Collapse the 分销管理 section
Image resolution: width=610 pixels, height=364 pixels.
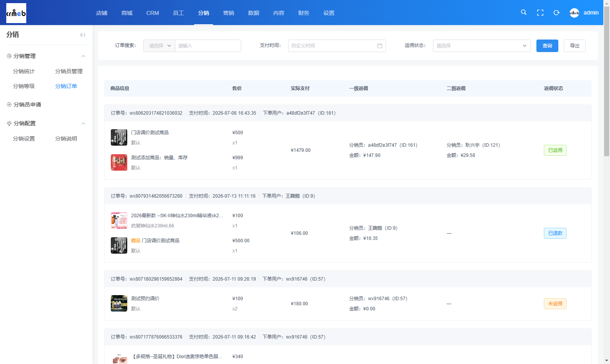[x=83, y=56]
